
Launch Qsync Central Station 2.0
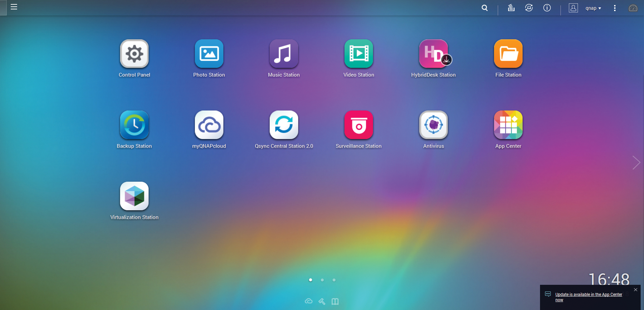tap(284, 125)
